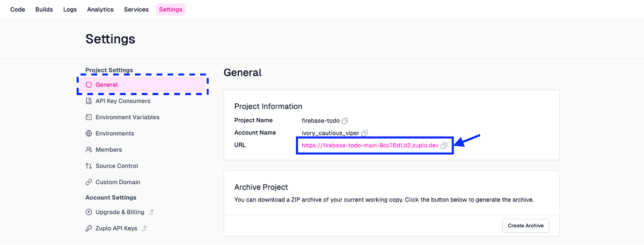
Task: Select General in Project Settings sidebar
Action: point(106,85)
